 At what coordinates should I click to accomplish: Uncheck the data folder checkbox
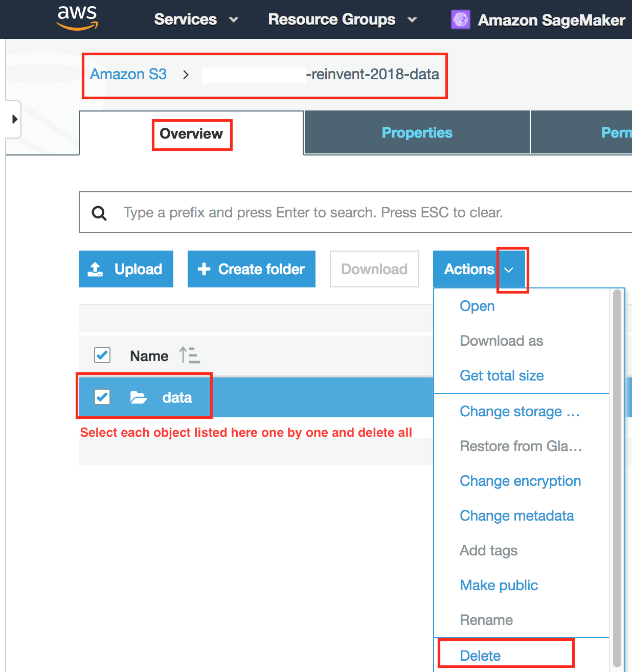point(102,397)
